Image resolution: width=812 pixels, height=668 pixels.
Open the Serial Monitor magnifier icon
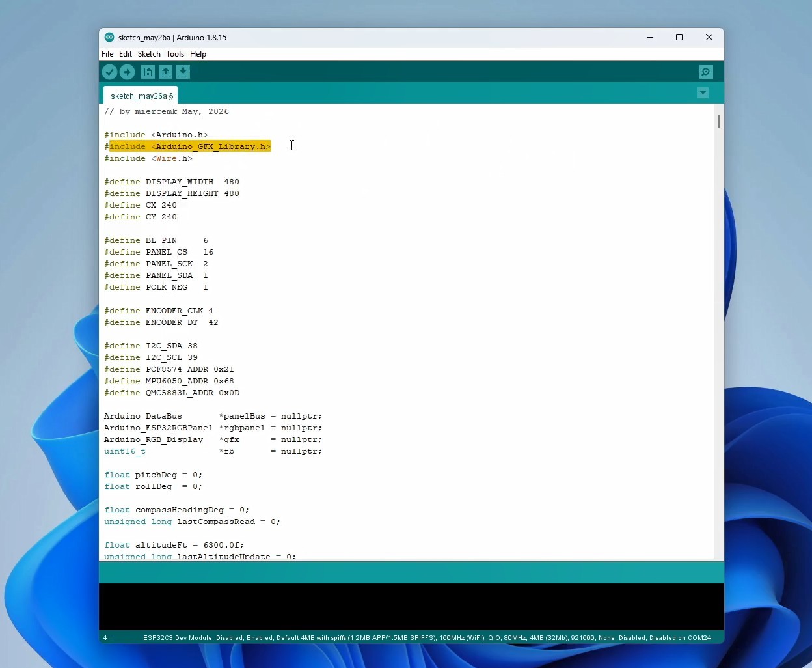pos(706,72)
